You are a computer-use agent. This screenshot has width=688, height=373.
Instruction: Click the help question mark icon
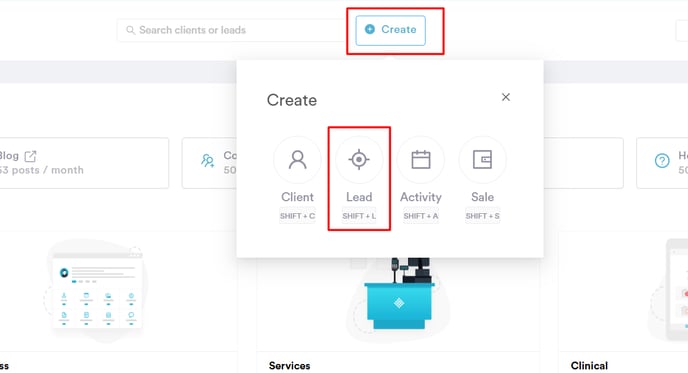662,161
